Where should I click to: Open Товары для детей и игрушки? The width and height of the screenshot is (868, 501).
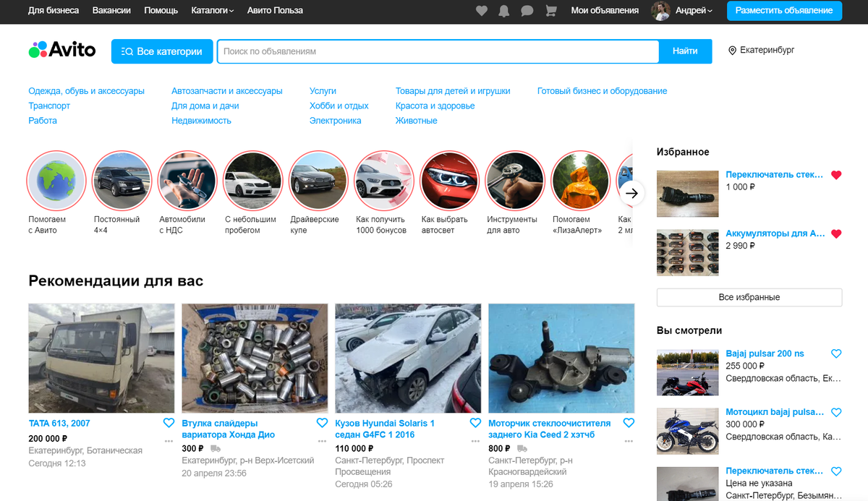pyautogui.click(x=453, y=91)
